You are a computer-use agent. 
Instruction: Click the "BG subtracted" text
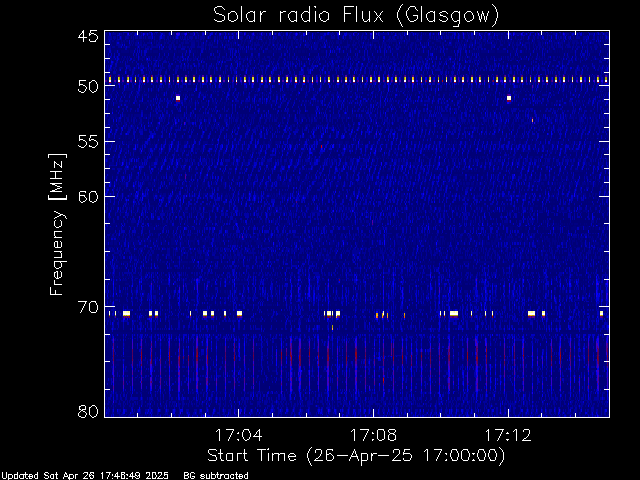216,476
